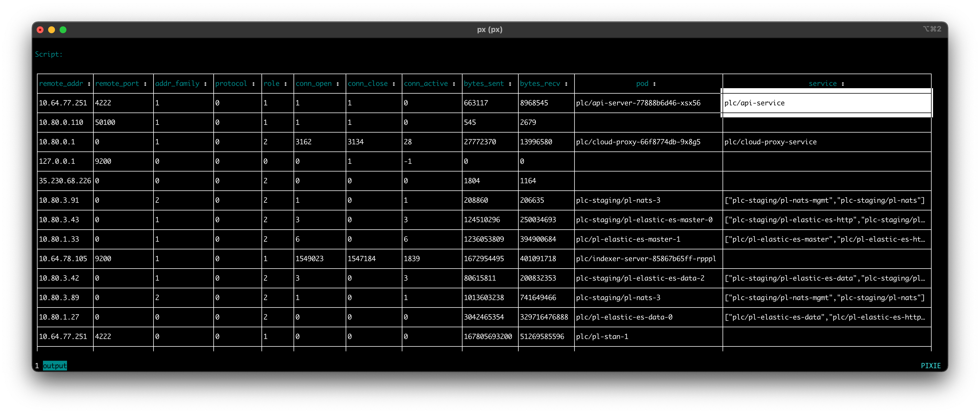Toggle sort icon on role column
This screenshot has height=414, width=980.
pyautogui.click(x=285, y=84)
